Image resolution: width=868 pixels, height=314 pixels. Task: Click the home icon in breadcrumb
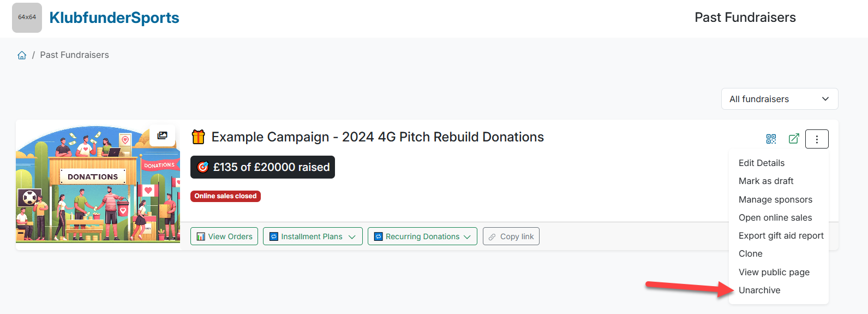[x=22, y=55]
